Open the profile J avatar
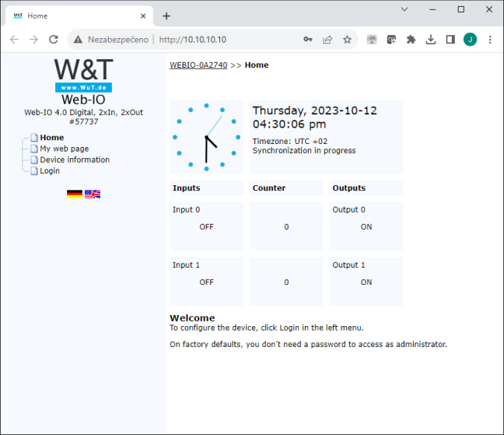Image resolution: width=504 pixels, height=435 pixels. [470, 40]
